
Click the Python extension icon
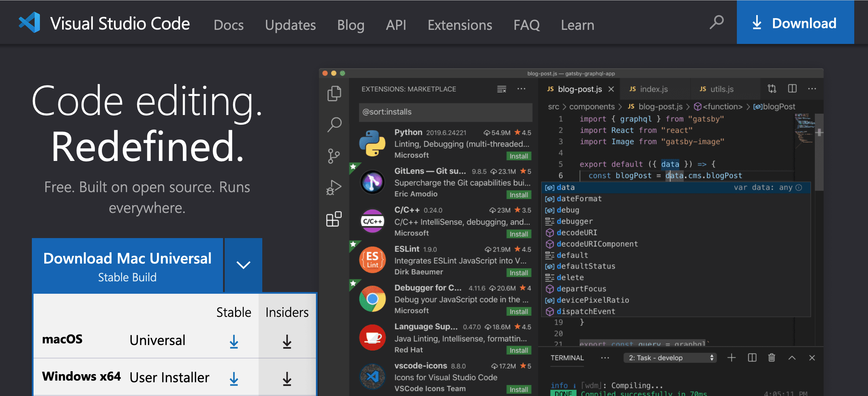(372, 143)
